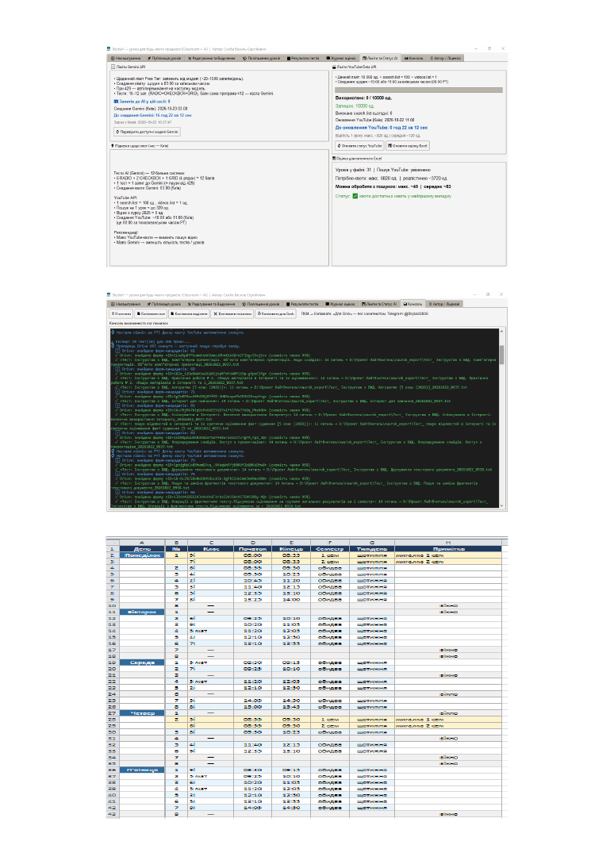
Task: Click the app icon in the Console window title bar
Action: point(109,295)
